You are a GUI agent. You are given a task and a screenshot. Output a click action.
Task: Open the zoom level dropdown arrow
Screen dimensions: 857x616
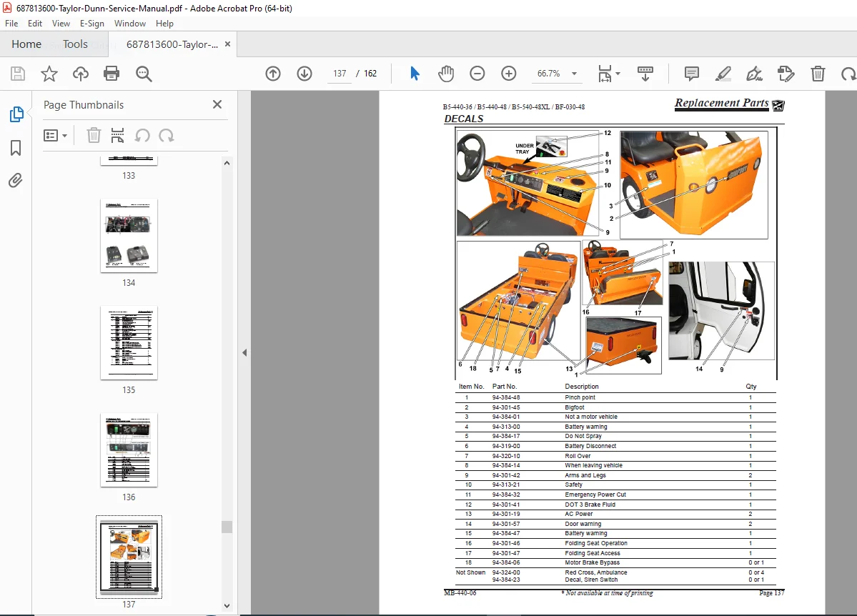tap(575, 73)
